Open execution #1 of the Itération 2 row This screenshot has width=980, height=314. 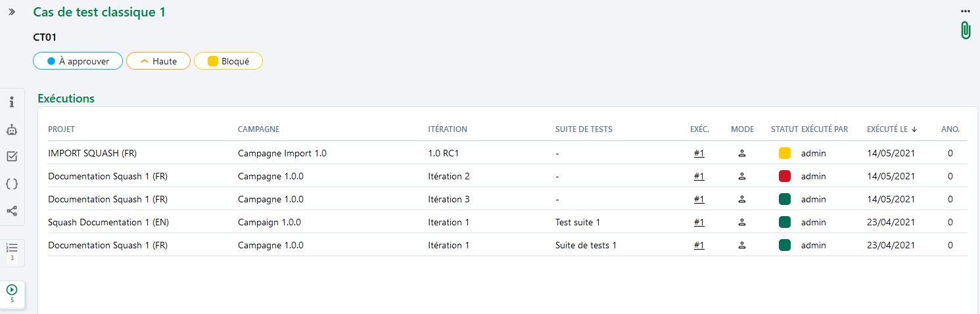pos(699,176)
